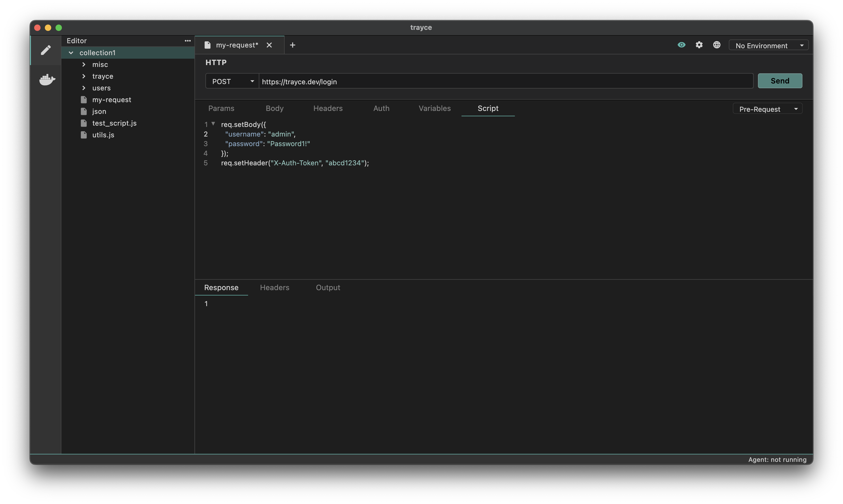Image resolution: width=843 pixels, height=504 pixels.
Task: Open the Pre-Request script type dropdown
Action: [768, 109]
